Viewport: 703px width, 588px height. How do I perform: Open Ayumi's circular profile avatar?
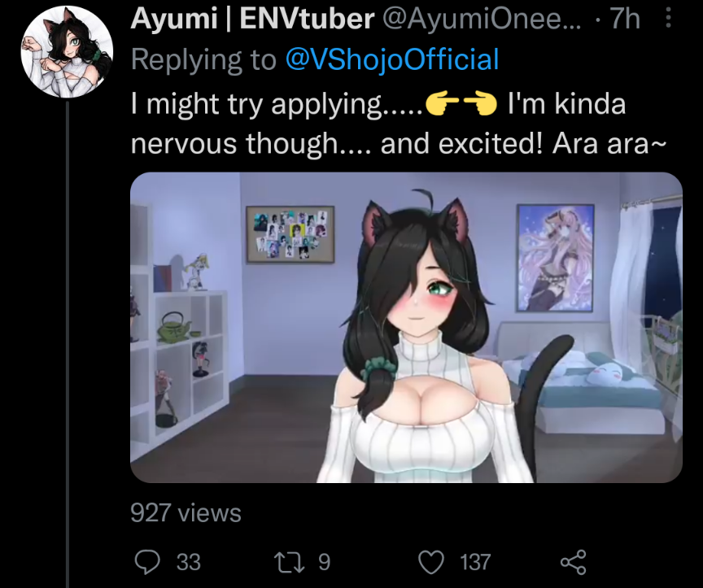coord(67,51)
